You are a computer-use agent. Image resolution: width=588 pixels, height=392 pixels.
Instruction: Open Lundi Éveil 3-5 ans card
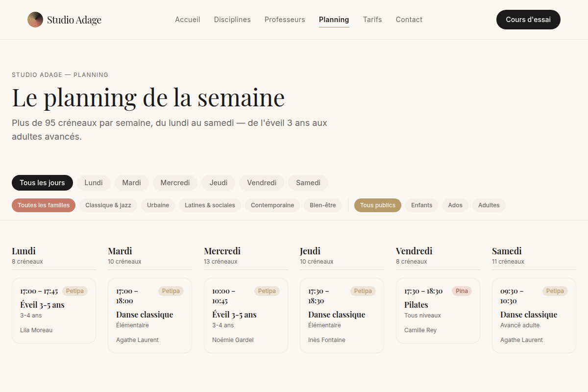coord(54,311)
